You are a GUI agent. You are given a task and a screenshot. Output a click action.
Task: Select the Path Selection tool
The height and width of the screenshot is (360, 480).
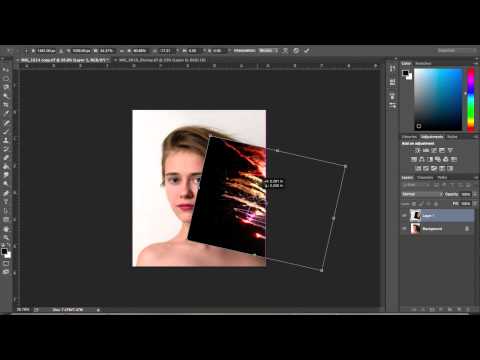pyautogui.click(x=6, y=211)
